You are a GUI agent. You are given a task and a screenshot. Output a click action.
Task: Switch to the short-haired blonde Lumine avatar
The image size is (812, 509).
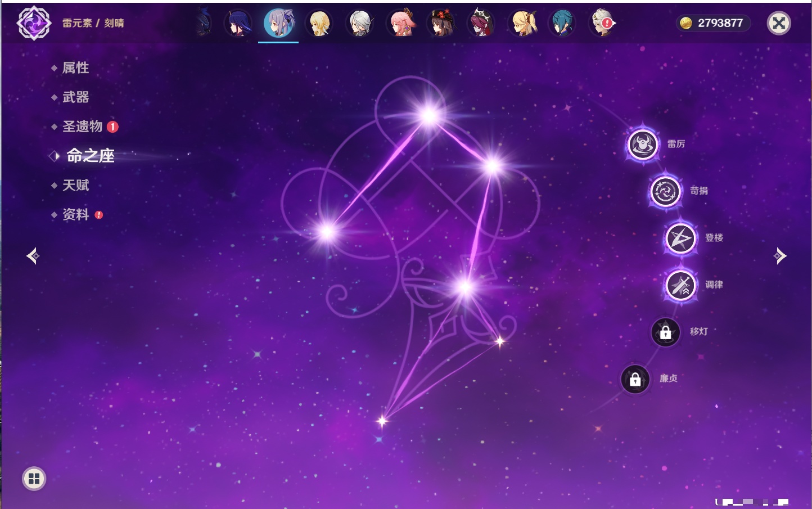[x=319, y=24]
